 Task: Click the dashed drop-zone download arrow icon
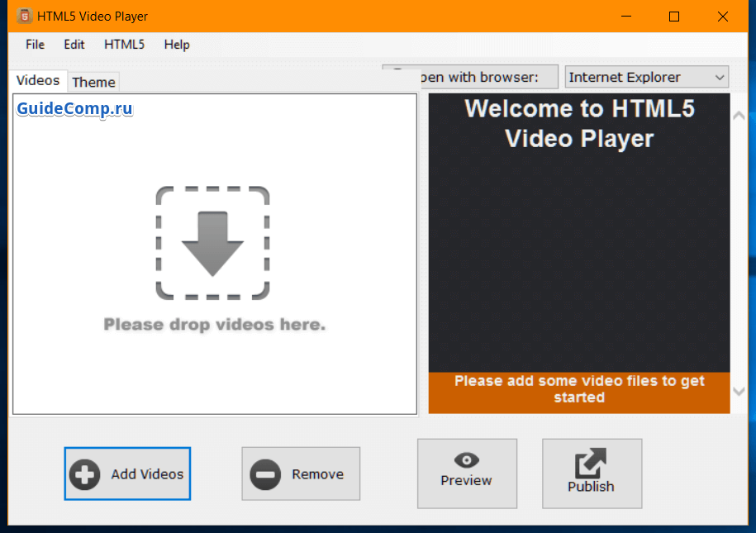212,243
